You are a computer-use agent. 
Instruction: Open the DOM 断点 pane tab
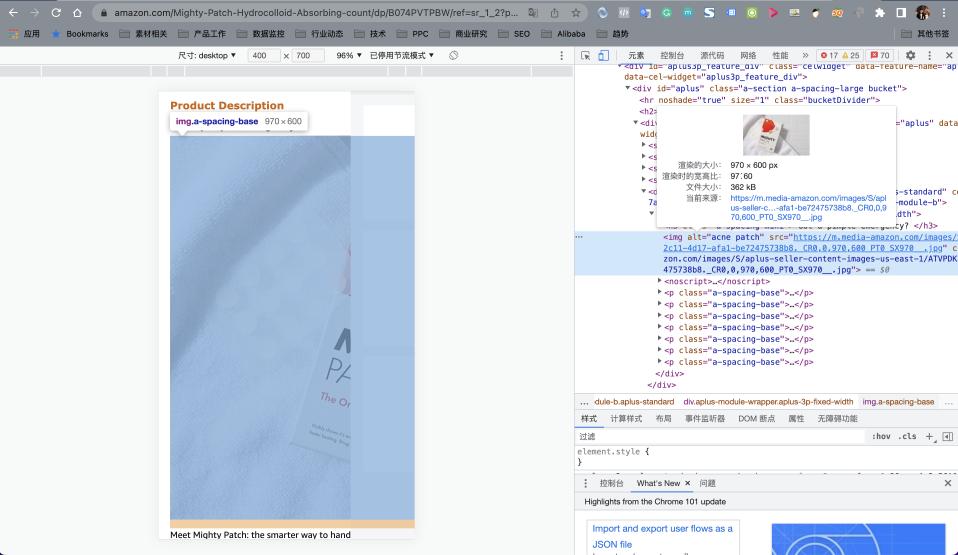point(756,419)
